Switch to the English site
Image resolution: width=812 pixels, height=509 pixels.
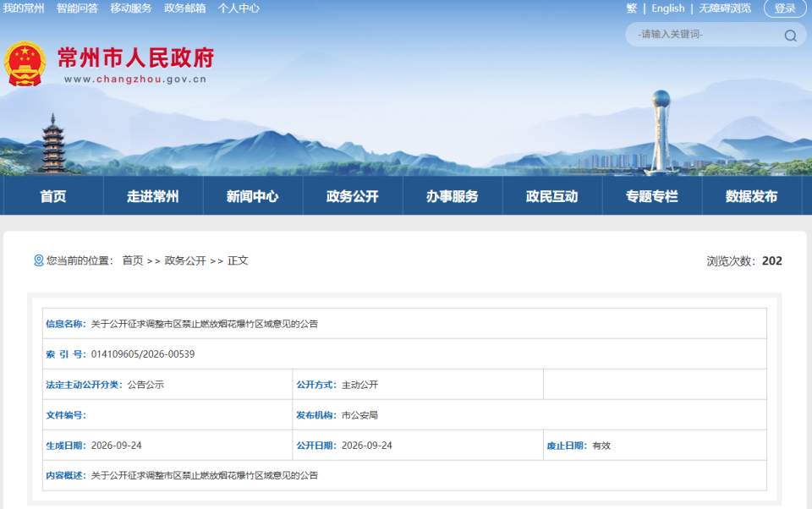[668, 8]
